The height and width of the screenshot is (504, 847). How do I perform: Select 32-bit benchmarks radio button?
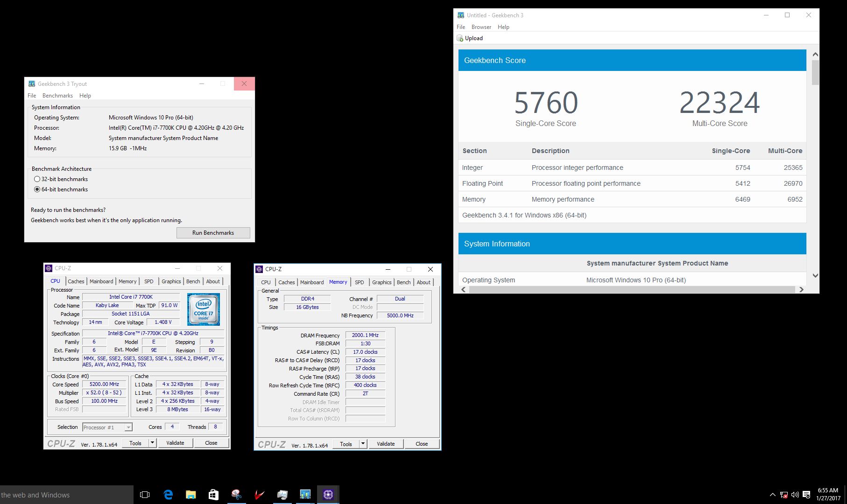pyautogui.click(x=37, y=179)
